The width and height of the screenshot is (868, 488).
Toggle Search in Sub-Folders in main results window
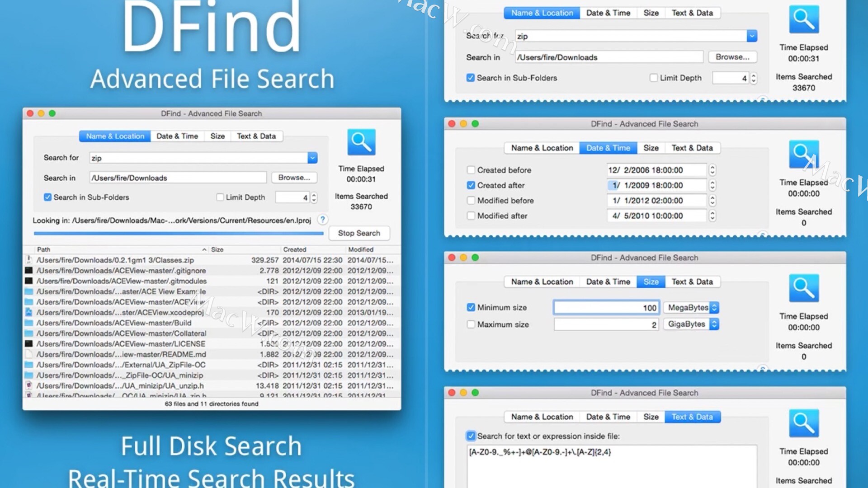47,197
